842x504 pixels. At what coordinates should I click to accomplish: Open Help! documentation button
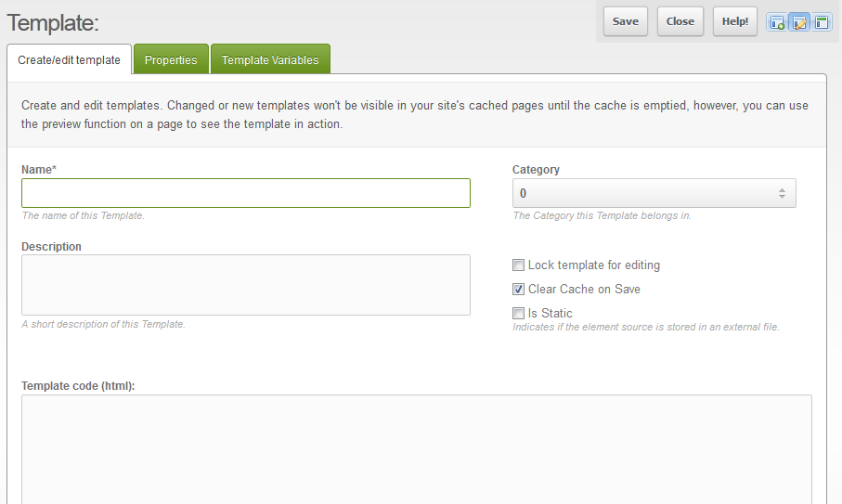point(735,21)
